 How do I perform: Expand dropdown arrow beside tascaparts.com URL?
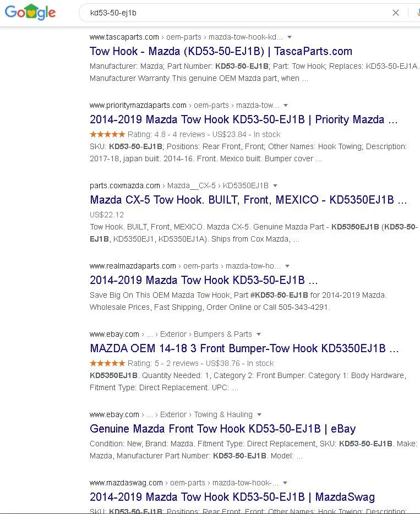coord(290,37)
